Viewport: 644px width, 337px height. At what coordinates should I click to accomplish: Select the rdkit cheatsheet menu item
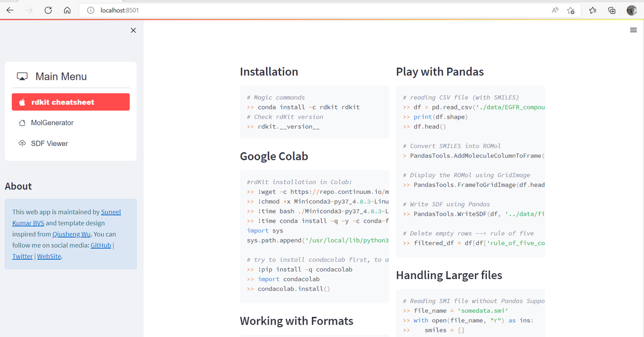pyautogui.click(x=71, y=102)
